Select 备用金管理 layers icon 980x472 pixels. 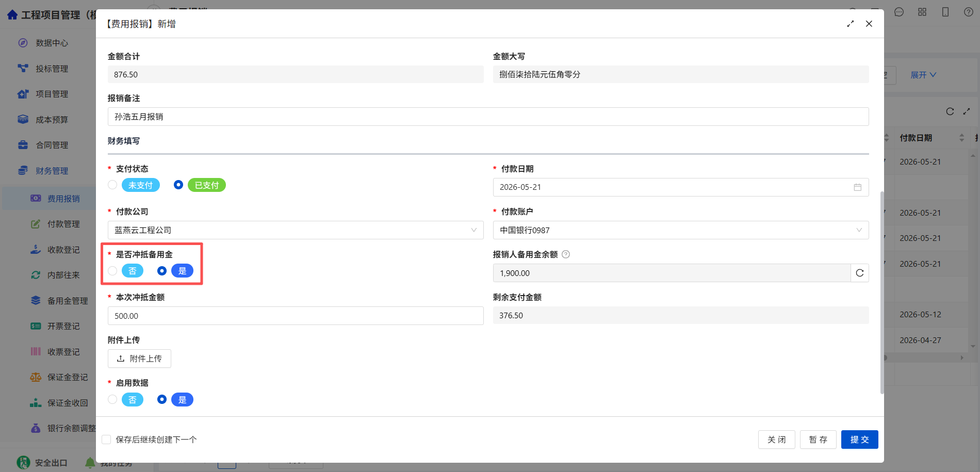point(36,300)
